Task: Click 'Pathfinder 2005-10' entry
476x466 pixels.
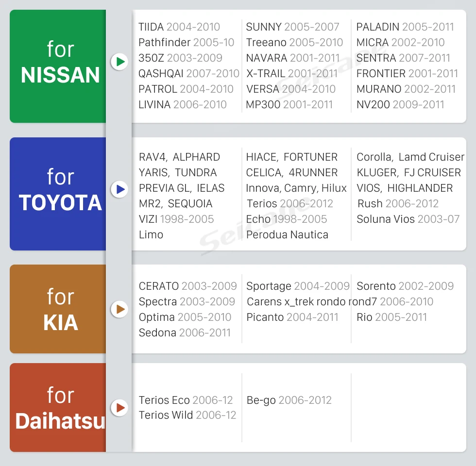Action: [x=186, y=42]
